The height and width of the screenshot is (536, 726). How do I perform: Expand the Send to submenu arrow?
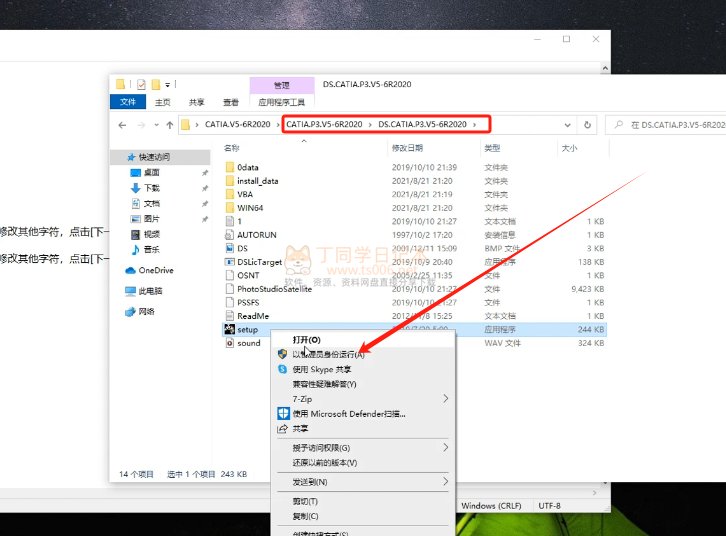pyautogui.click(x=445, y=481)
